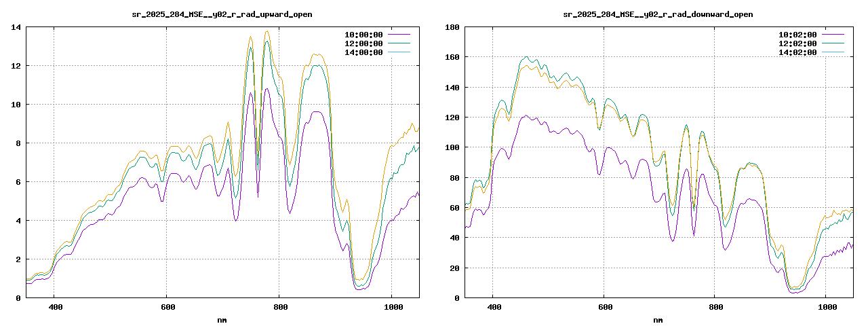Click purple line sample beside 10:02:00
Viewport: 868px width, 326px height.
pos(834,35)
